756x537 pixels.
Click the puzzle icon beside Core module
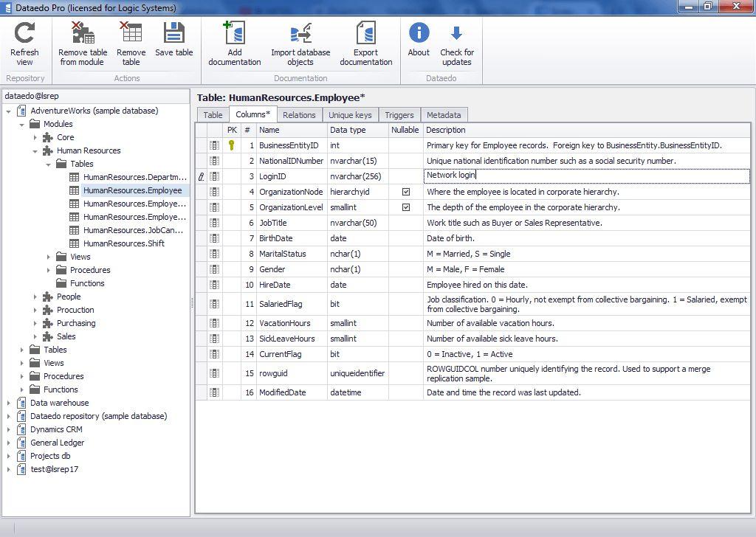point(48,137)
